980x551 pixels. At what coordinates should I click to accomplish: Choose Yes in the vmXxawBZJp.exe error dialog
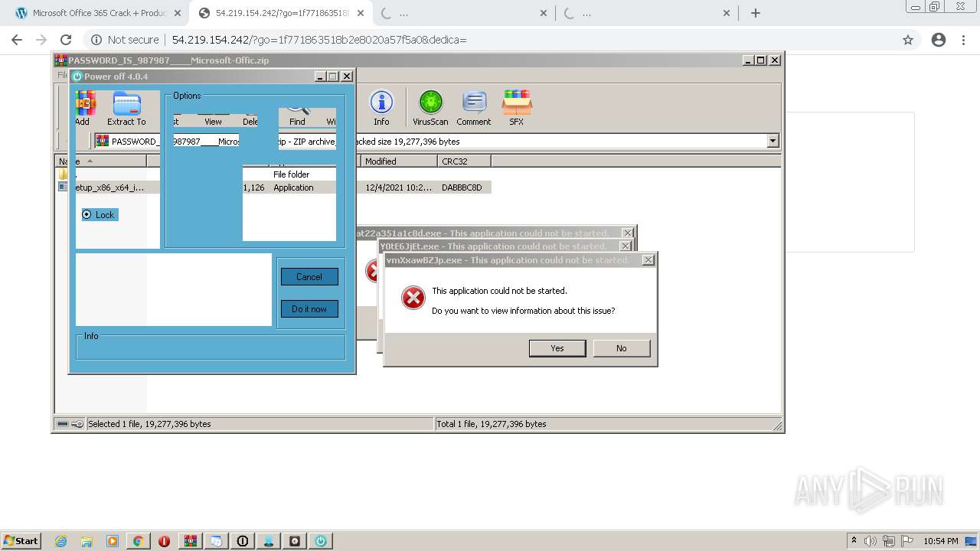pos(557,348)
